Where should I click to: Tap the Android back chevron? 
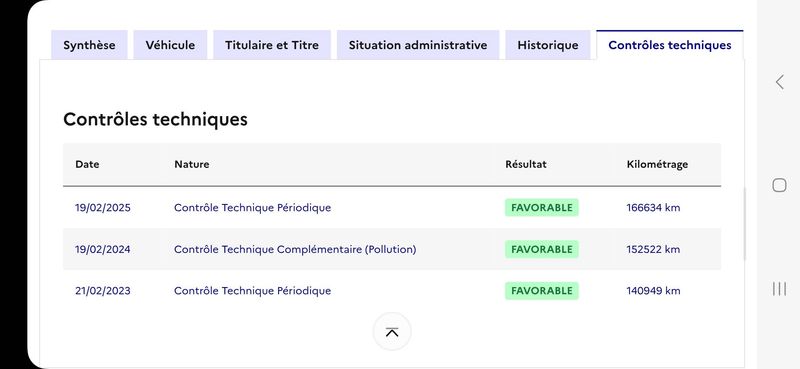point(779,82)
